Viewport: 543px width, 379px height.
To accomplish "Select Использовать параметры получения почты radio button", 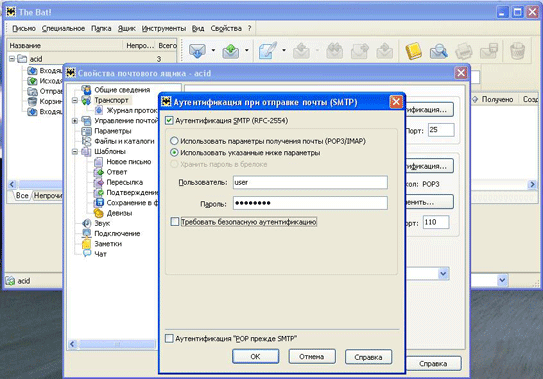I will (x=174, y=141).
